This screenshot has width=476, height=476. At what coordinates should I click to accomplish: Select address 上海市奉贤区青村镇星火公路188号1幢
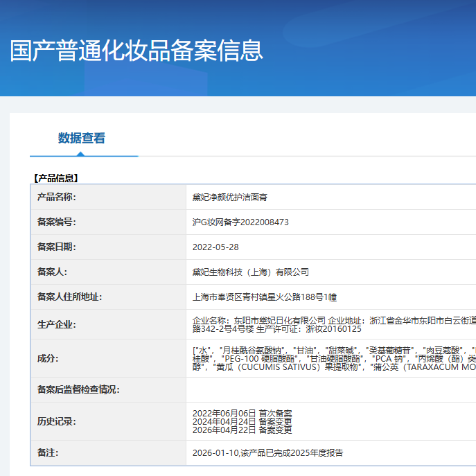(x=265, y=297)
